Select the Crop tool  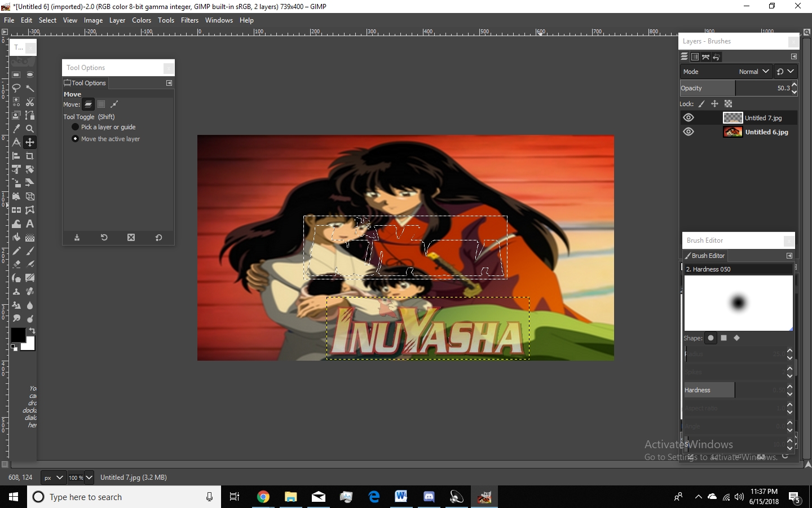tap(30, 156)
